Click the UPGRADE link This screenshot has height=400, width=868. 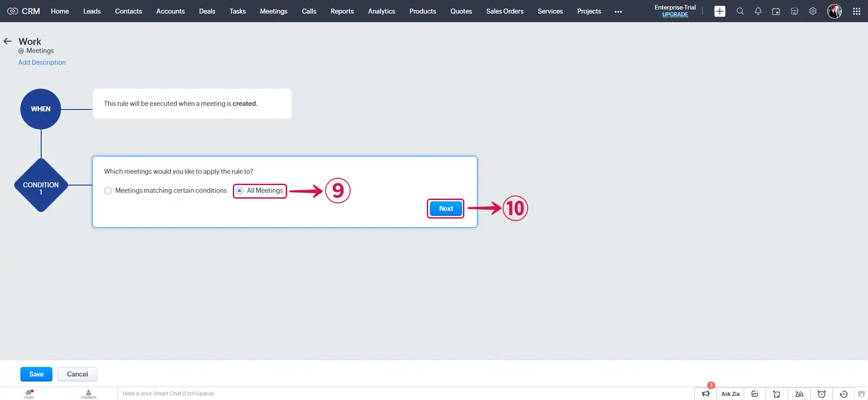675,14
